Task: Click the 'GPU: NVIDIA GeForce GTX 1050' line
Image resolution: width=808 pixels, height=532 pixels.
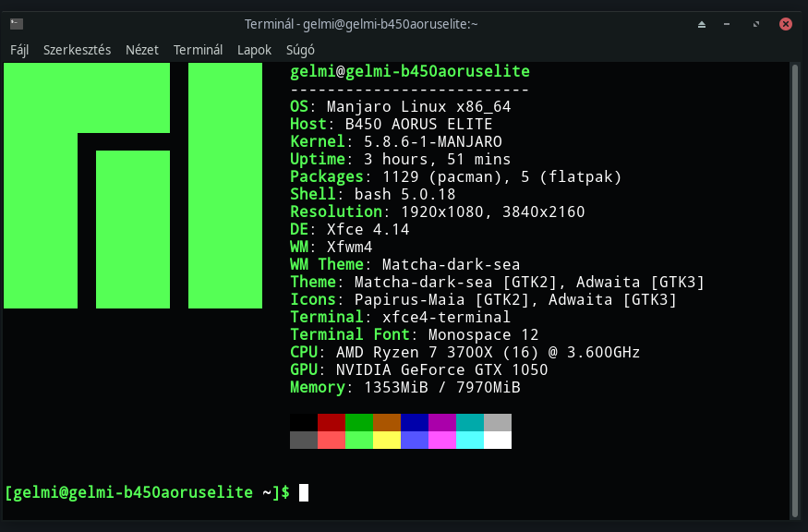Action: 419,369
